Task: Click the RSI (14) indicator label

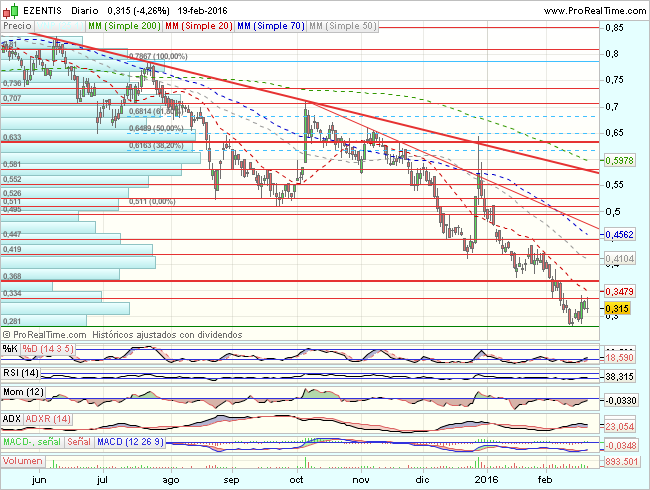Action: tap(21, 373)
